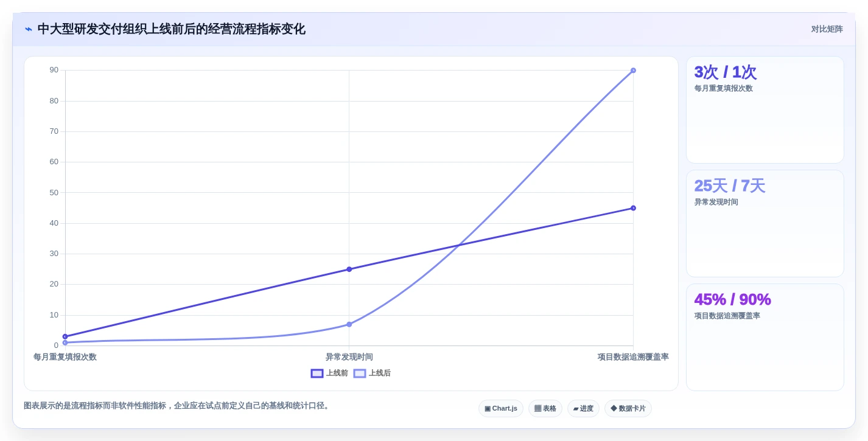Open the 3次 / 1次 metric card

point(765,110)
